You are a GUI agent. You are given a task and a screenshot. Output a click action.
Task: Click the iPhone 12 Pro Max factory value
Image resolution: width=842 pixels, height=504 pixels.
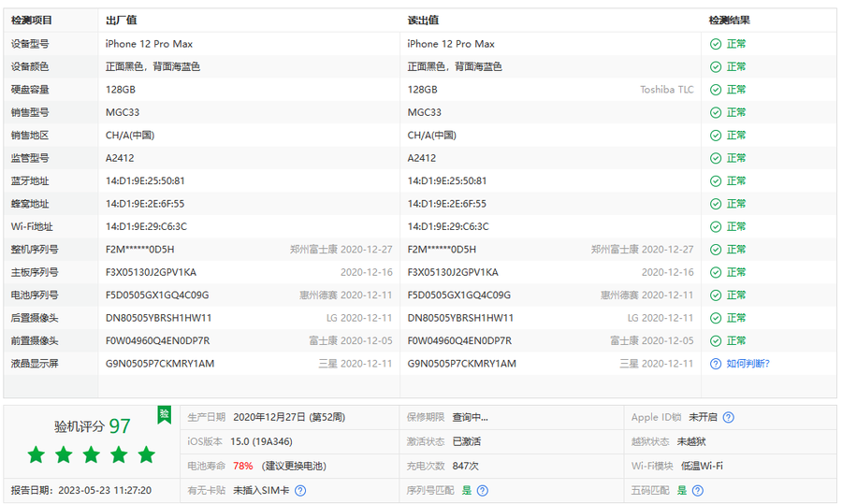pos(149,44)
